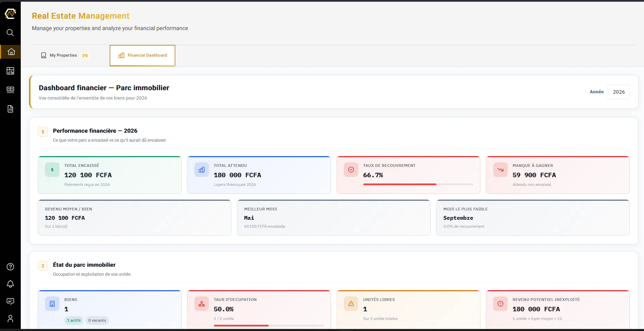Image resolution: width=644 pixels, height=331 pixels.
Task: Open search from the sidebar magnifier icon
Action: coord(10,32)
